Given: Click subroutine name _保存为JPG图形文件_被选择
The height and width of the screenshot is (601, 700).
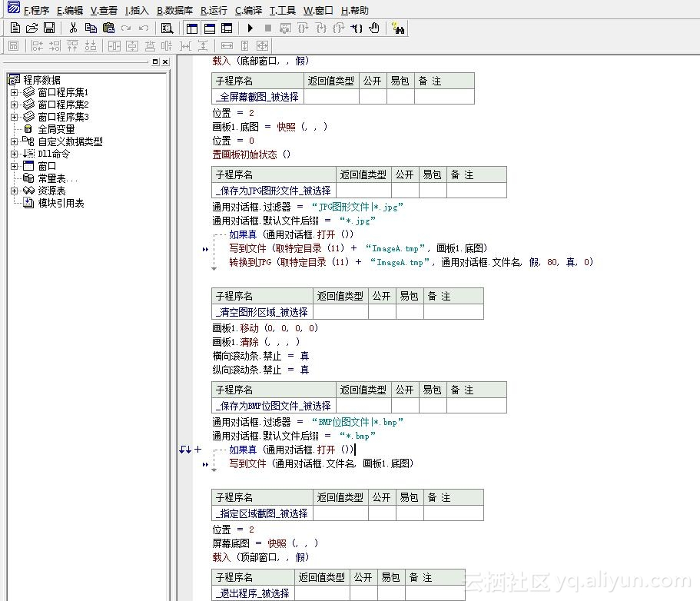Looking at the screenshot, I should (x=274, y=191).
